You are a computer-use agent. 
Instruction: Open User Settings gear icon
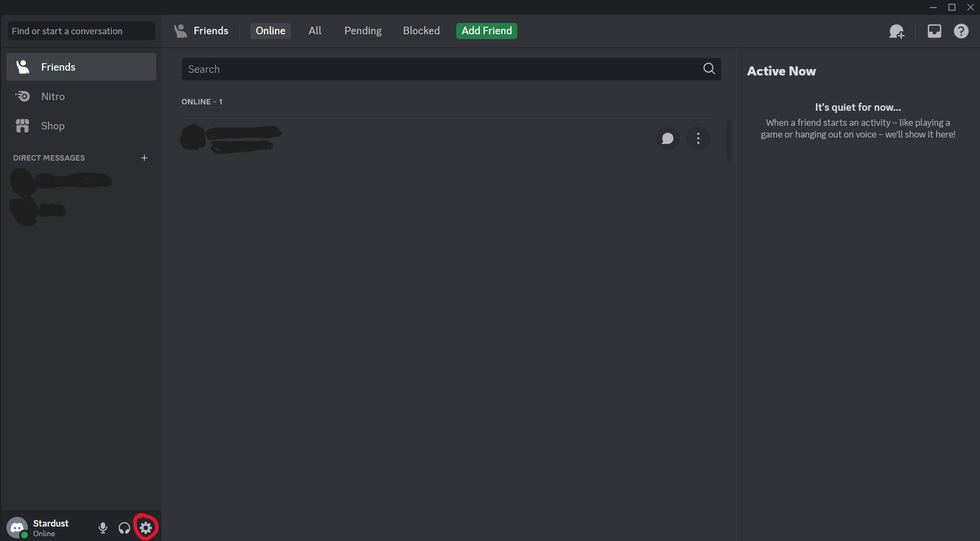coord(146,528)
